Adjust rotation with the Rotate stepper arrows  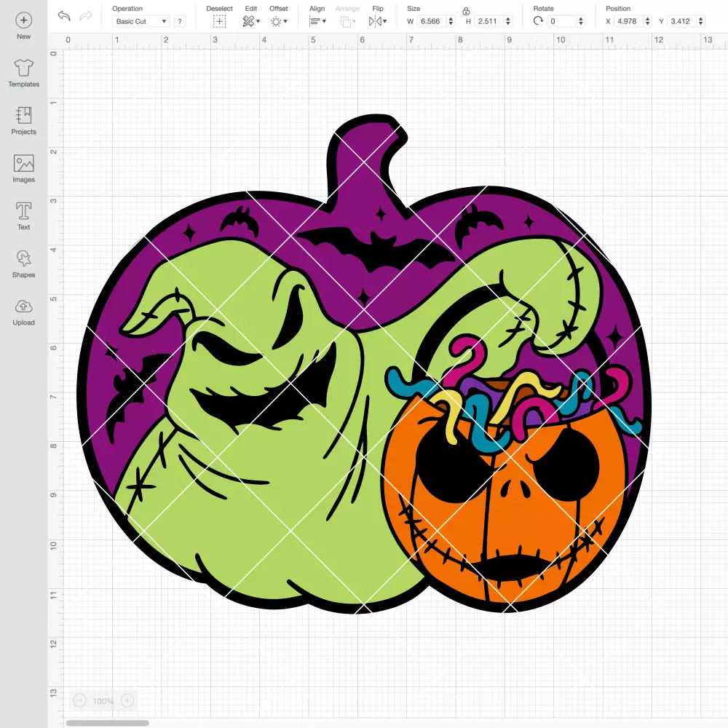click(581, 21)
